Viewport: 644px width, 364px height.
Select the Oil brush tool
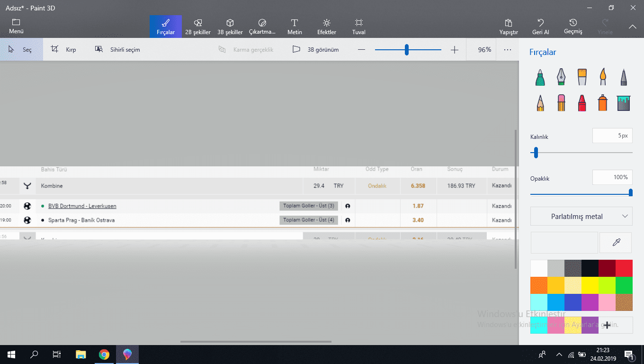(x=582, y=77)
